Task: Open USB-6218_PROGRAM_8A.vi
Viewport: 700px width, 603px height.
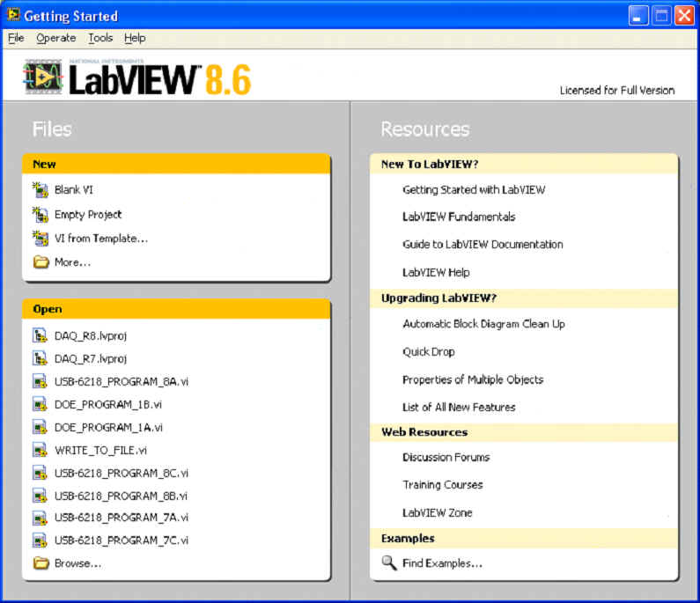Action: (122, 382)
